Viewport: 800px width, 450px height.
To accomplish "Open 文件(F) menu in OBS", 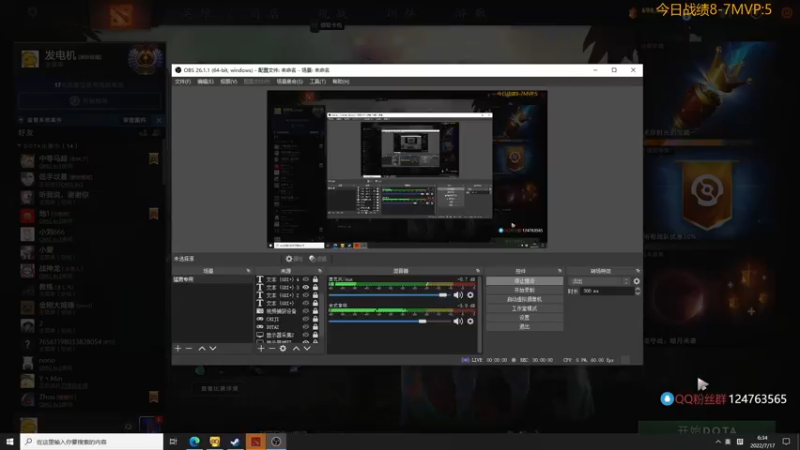I will [183, 82].
